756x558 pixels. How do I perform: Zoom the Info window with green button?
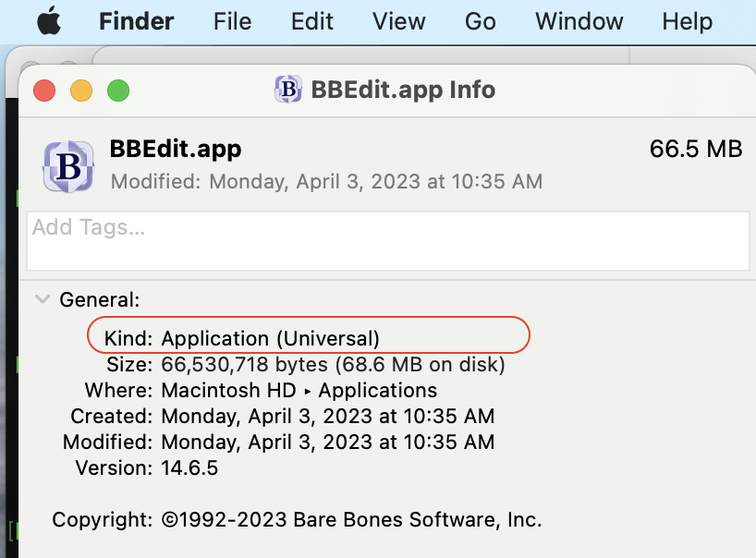tap(118, 91)
